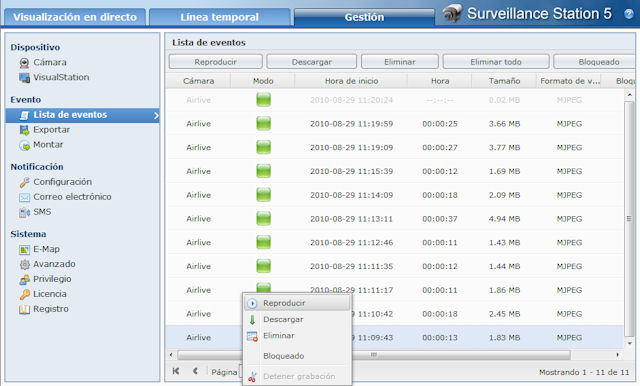The width and height of the screenshot is (640, 386).
Task: Click the book icon beside Registro
Action: (x=24, y=310)
